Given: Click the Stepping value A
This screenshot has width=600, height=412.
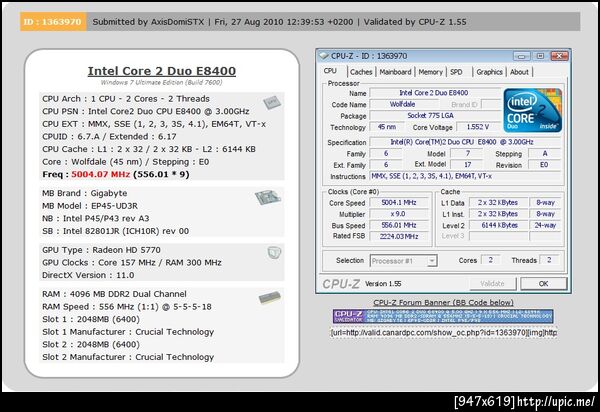Looking at the screenshot, I should pyautogui.click(x=544, y=153).
